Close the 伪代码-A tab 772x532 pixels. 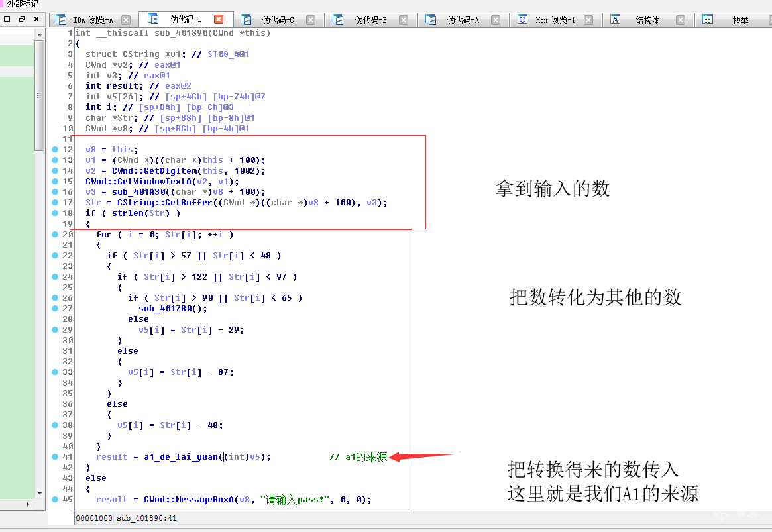pos(496,20)
